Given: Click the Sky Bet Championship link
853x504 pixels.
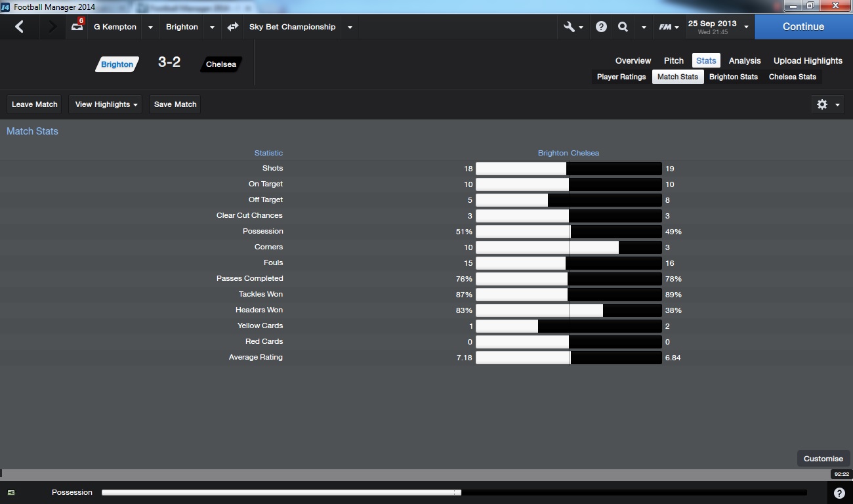Looking at the screenshot, I should (x=292, y=27).
